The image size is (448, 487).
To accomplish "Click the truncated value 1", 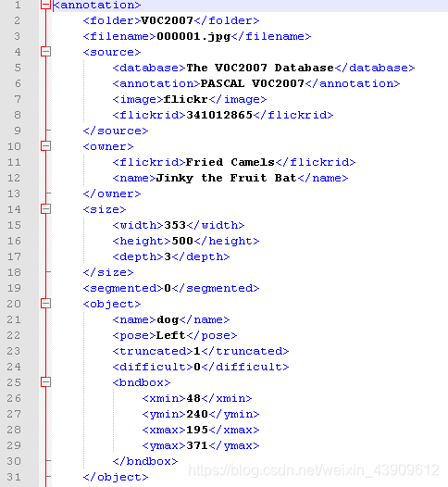I will tap(197, 351).
